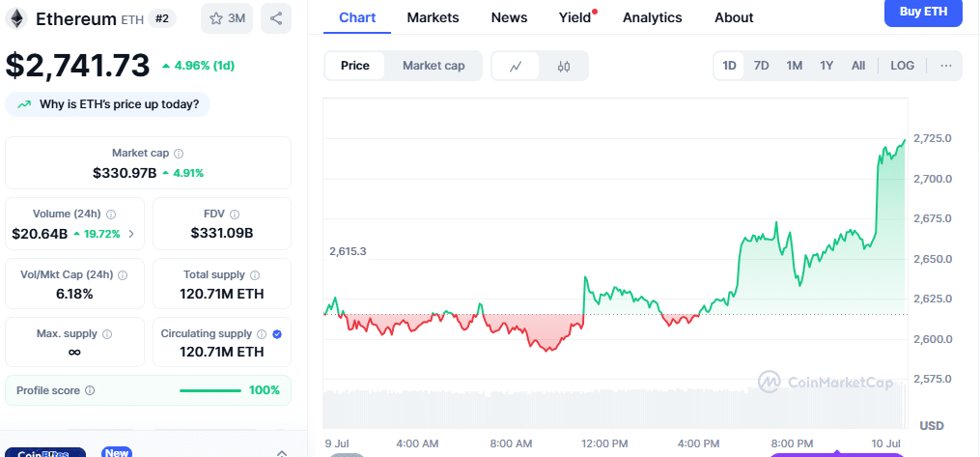Click the Profile score progress bar
The image size is (980, 457).
point(210,390)
